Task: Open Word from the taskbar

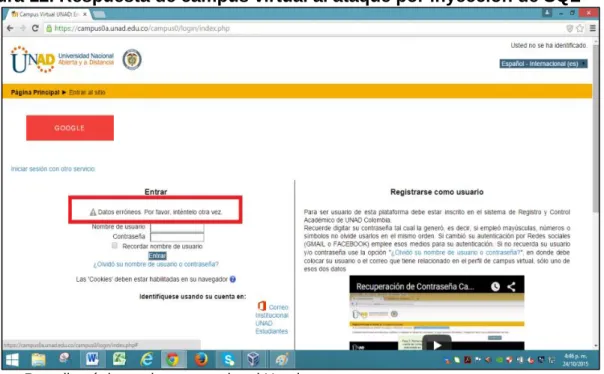Action: (92, 360)
